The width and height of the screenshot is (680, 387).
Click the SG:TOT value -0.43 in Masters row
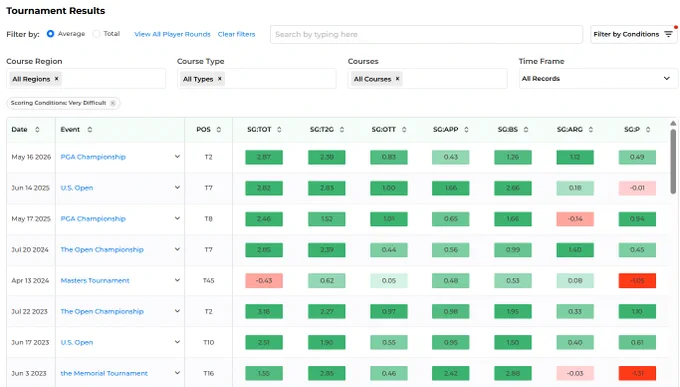(x=264, y=281)
